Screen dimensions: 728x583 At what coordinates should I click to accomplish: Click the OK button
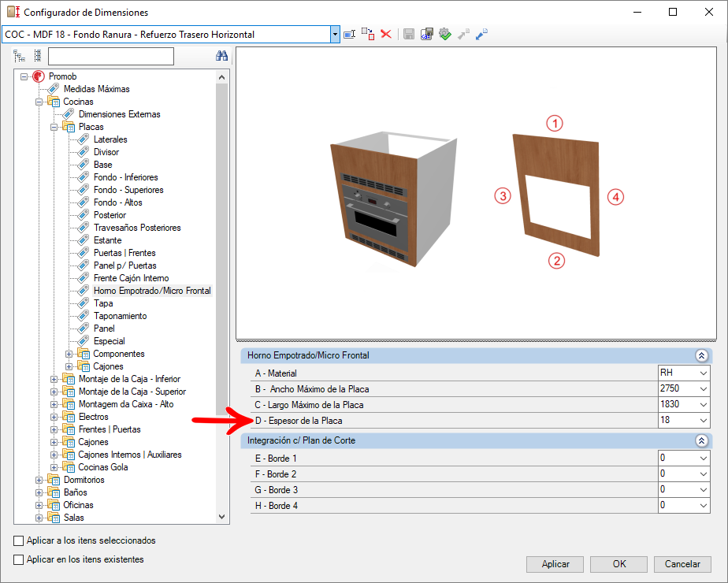(x=619, y=564)
